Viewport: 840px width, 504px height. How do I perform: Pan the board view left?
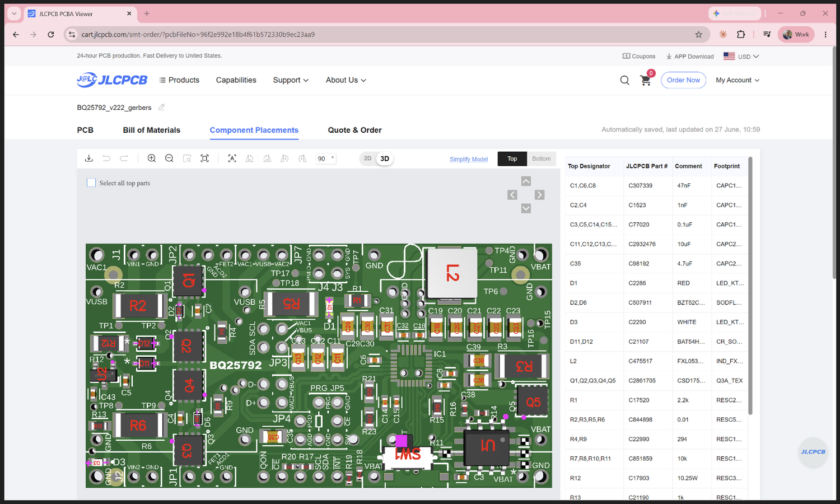coord(512,195)
